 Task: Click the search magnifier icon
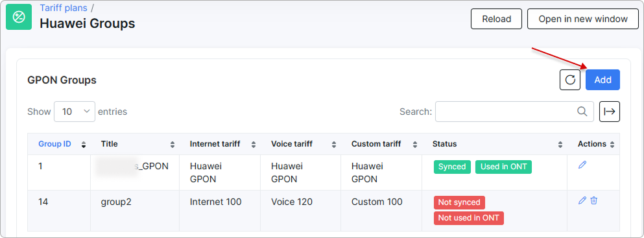(582, 111)
